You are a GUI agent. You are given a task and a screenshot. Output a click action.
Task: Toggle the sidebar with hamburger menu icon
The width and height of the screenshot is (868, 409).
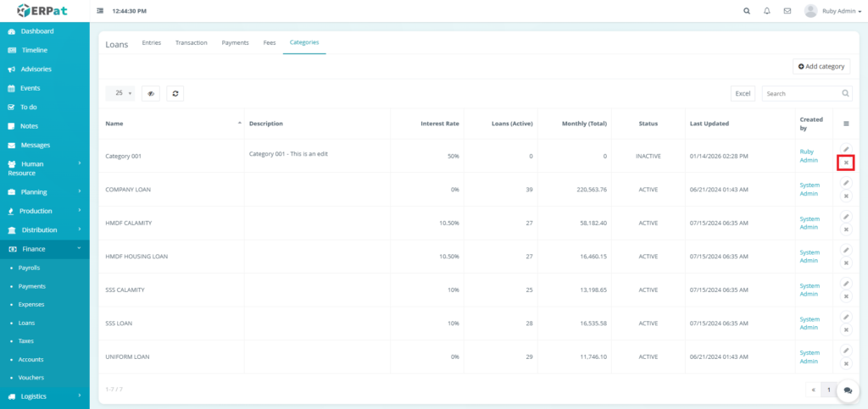[101, 11]
